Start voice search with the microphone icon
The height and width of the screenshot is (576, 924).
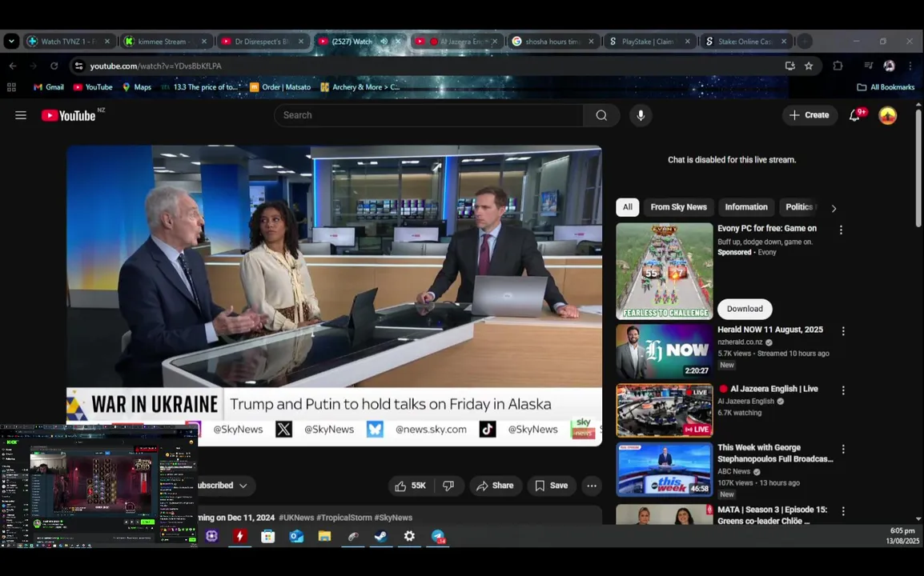pos(641,115)
